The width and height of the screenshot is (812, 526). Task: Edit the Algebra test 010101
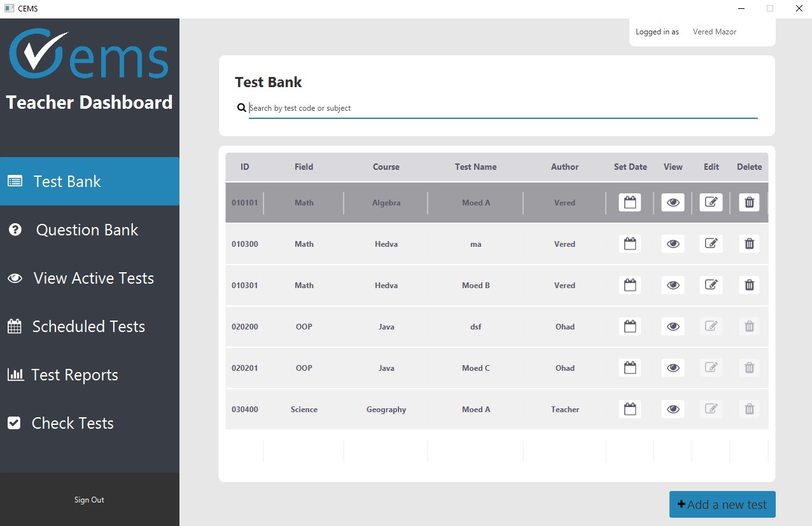click(711, 203)
